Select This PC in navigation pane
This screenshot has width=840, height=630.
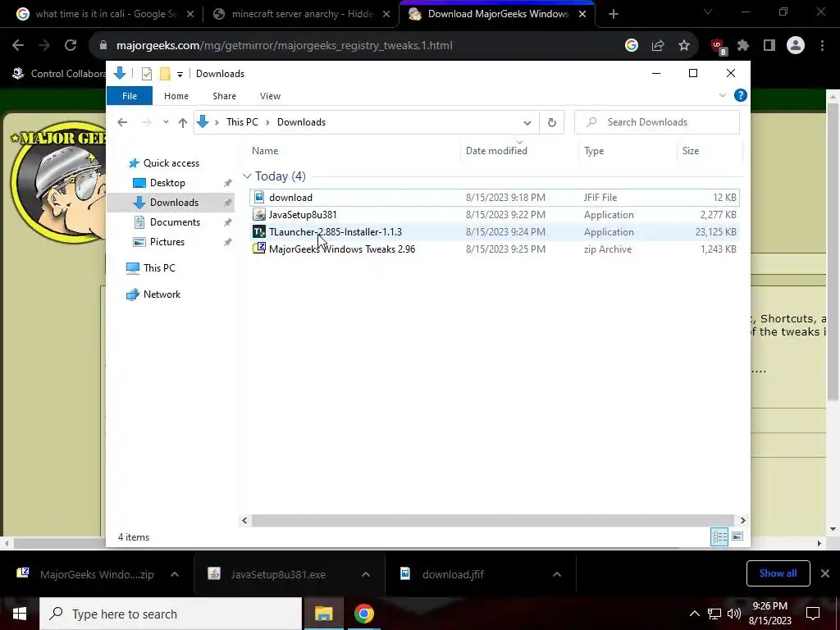click(159, 268)
